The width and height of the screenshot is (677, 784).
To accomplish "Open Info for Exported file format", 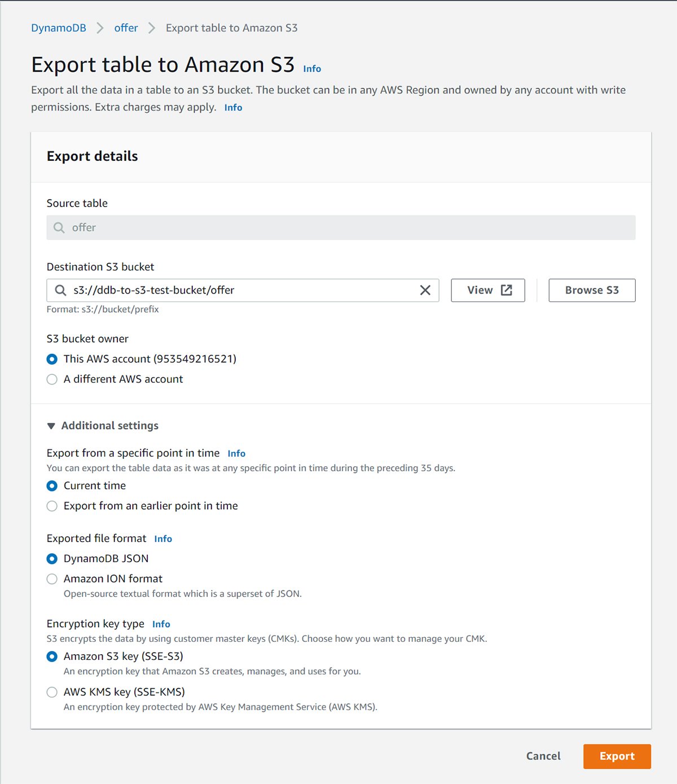I will 163,539.
